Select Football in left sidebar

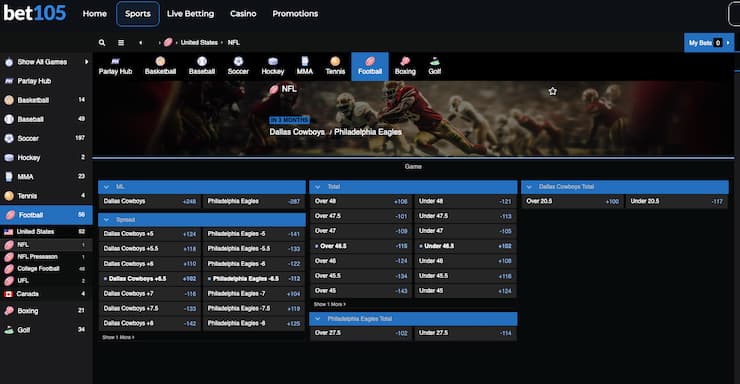[x=46, y=215]
